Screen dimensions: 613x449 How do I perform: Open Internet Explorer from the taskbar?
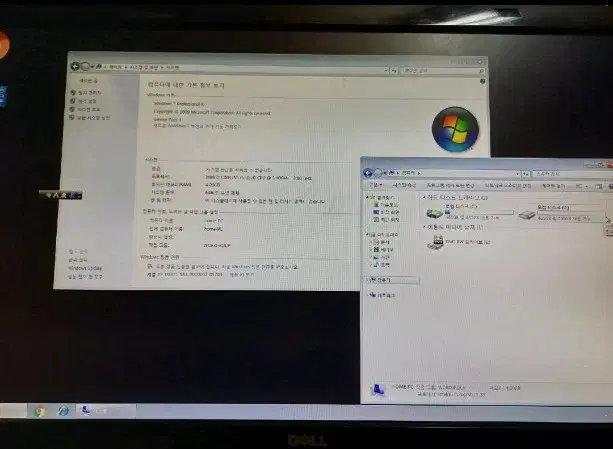pyautogui.click(x=63, y=411)
